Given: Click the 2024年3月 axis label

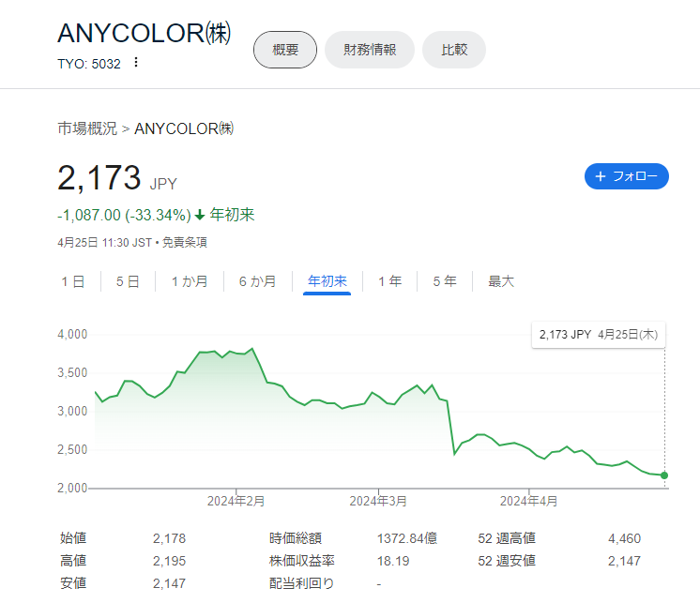Looking at the screenshot, I should tap(378, 502).
